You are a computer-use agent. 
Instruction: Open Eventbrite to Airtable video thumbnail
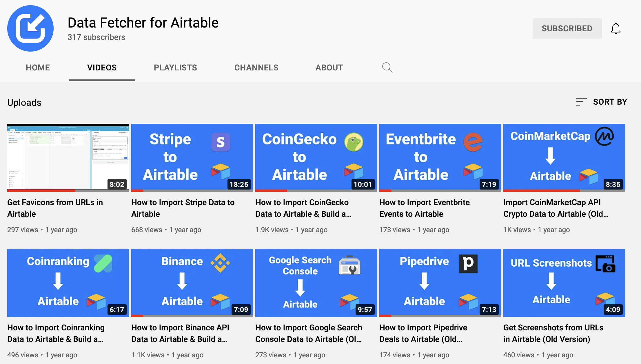tap(440, 158)
